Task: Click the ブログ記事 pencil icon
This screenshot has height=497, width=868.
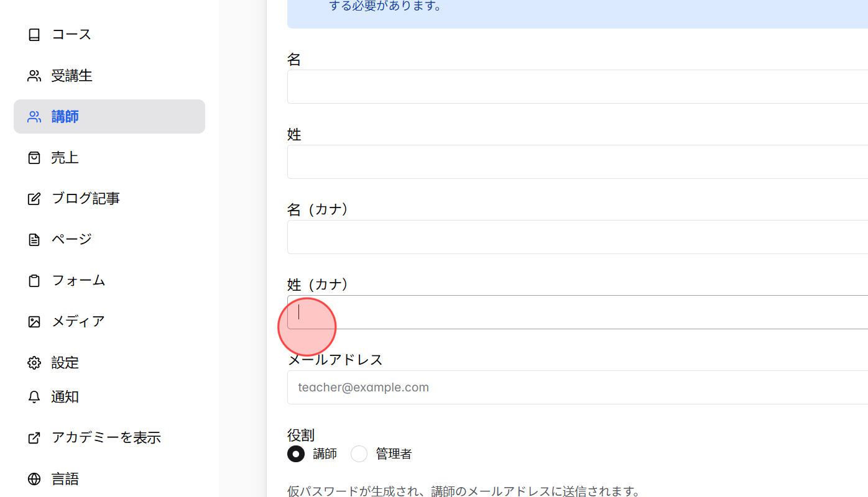Action: [34, 198]
